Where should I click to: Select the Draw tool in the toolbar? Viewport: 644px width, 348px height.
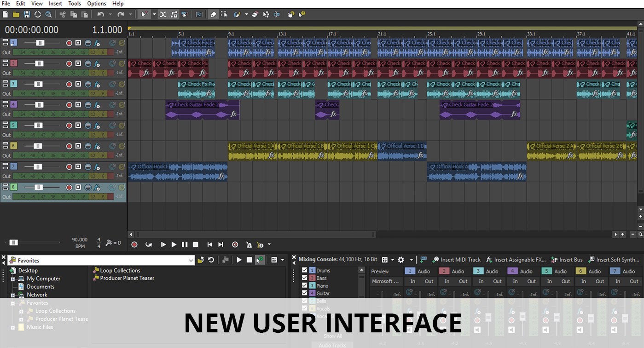(x=214, y=14)
